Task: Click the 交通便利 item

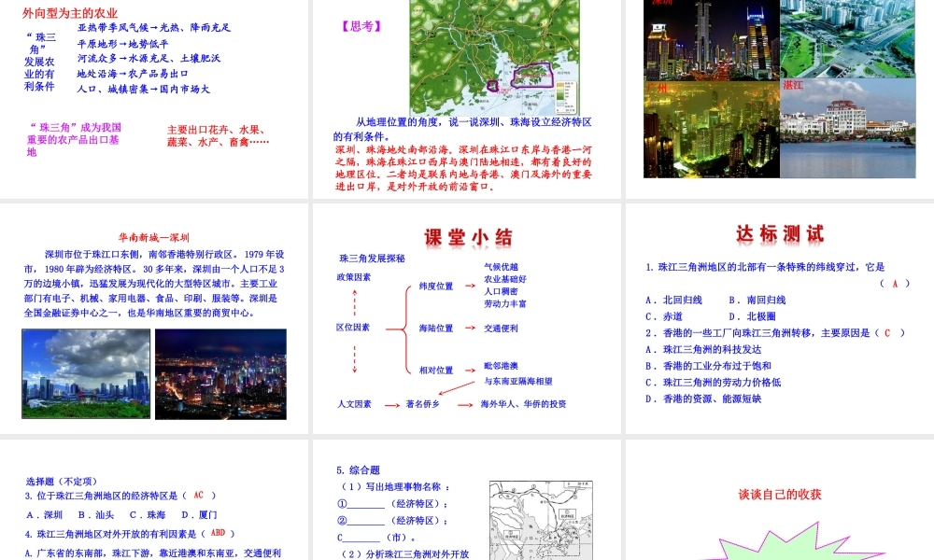Action: pos(501,329)
